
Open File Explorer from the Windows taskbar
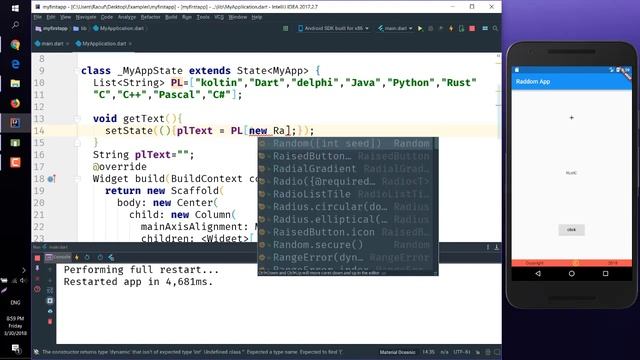15,84
